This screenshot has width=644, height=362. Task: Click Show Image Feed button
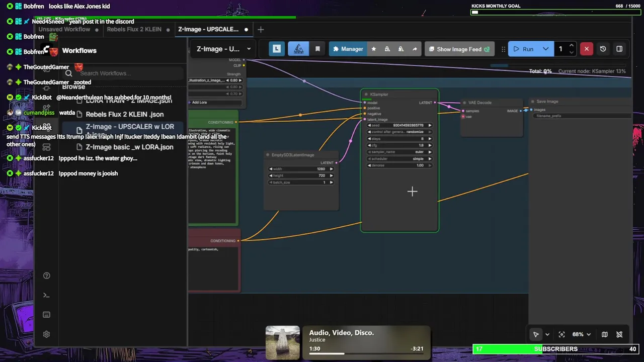[459, 49]
